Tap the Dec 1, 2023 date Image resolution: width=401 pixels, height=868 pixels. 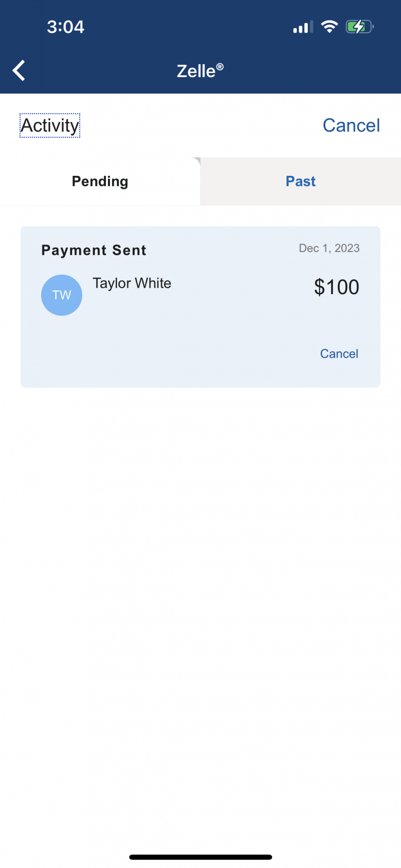(x=329, y=248)
